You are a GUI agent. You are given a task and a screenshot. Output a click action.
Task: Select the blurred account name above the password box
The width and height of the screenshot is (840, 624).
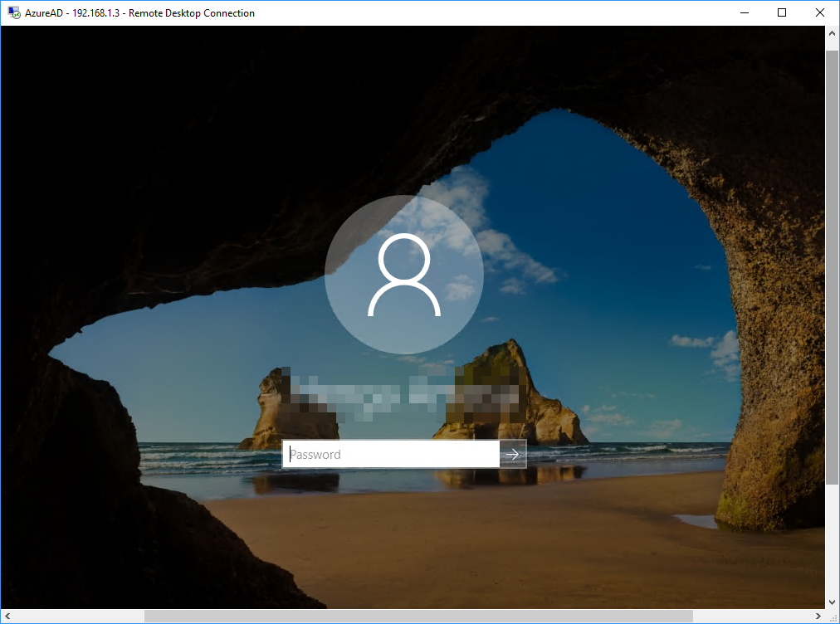tap(404, 390)
